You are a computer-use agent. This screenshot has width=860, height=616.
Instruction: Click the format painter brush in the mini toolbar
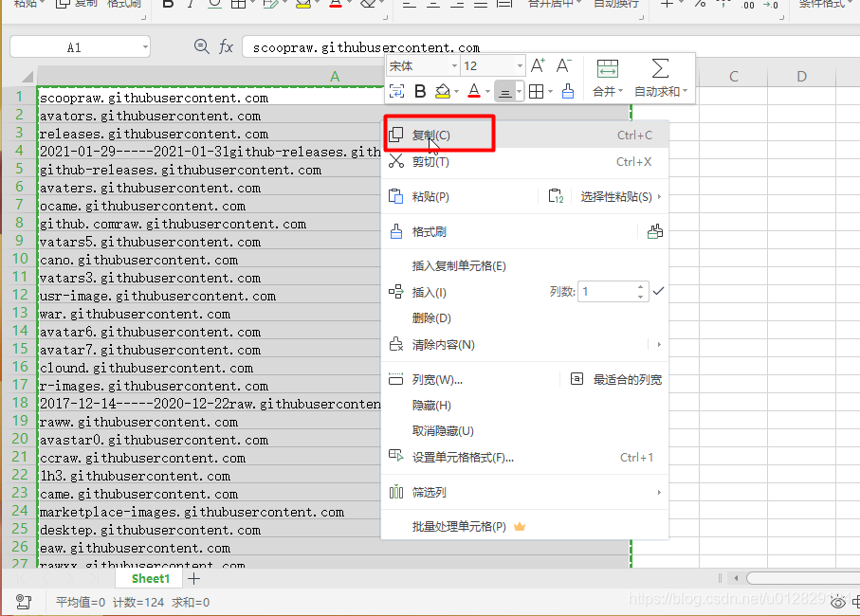568,92
